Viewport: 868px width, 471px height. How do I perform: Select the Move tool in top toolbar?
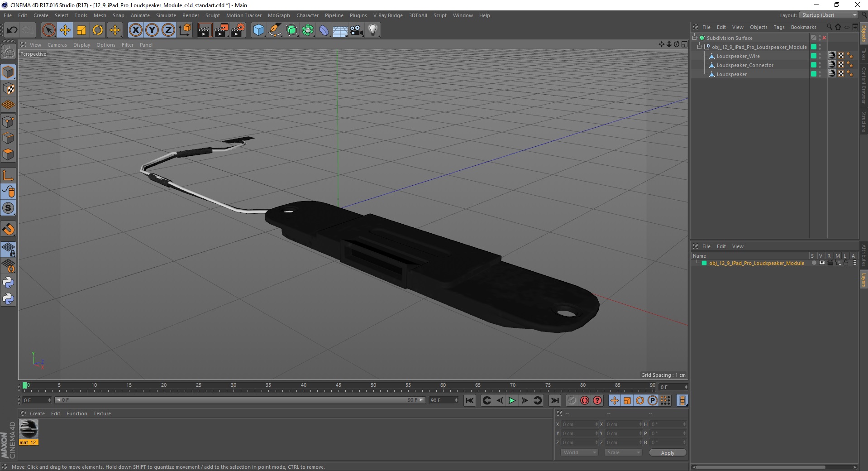click(65, 30)
